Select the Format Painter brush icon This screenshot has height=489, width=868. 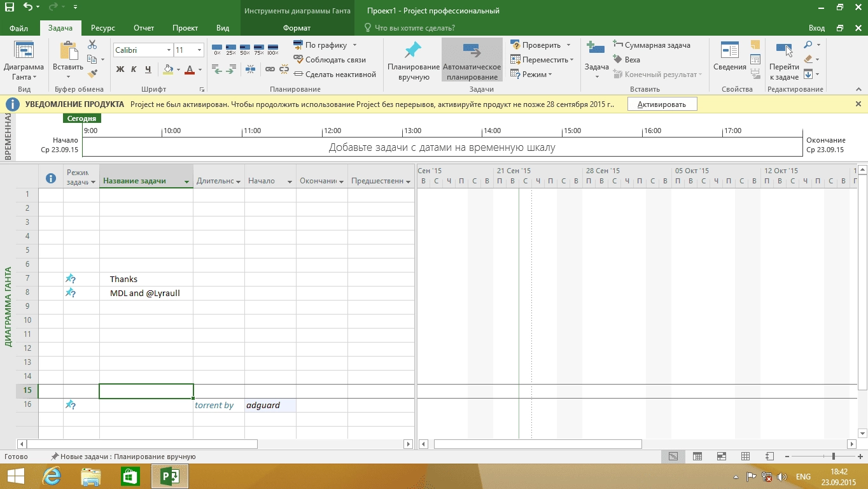coord(92,74)
